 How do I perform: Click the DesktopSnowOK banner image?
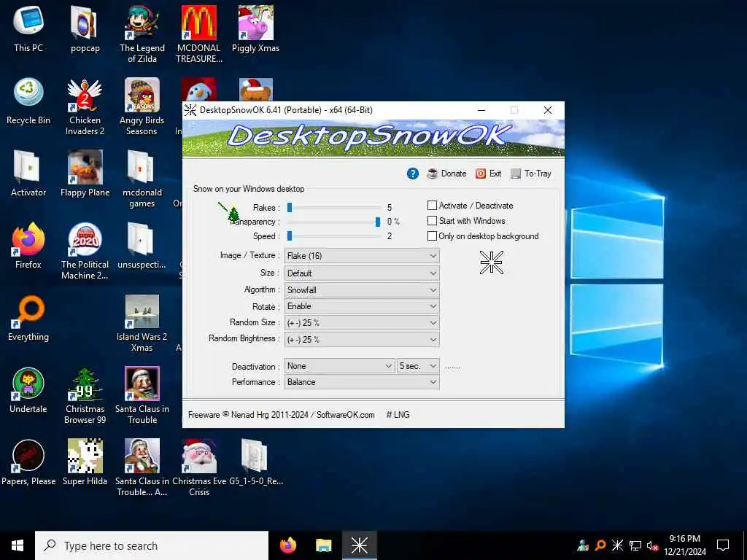tap(373, 138)
